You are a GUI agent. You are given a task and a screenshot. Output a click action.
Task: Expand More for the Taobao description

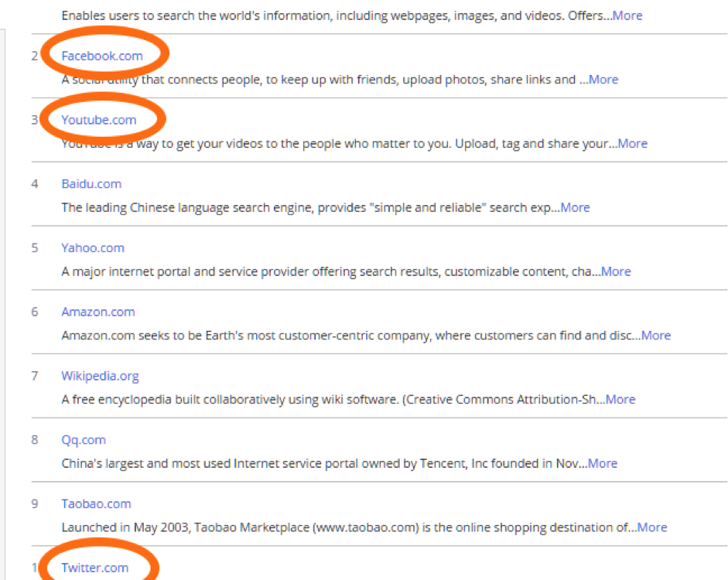coord(652,527)
